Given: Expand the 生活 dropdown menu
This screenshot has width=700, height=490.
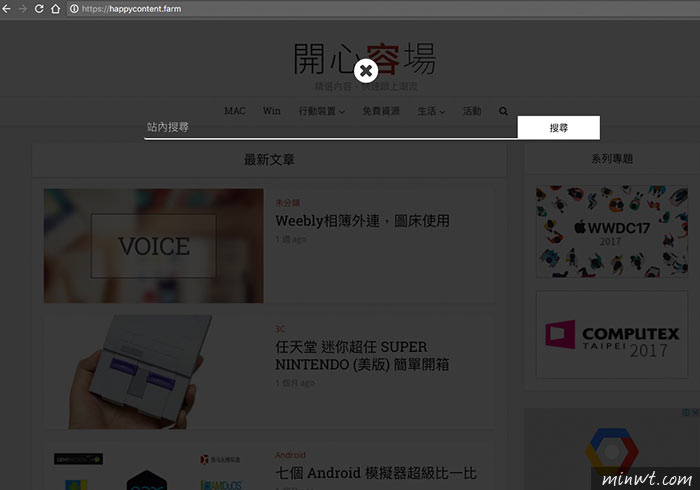Looking at the screenshot, I should pos(431,111).
